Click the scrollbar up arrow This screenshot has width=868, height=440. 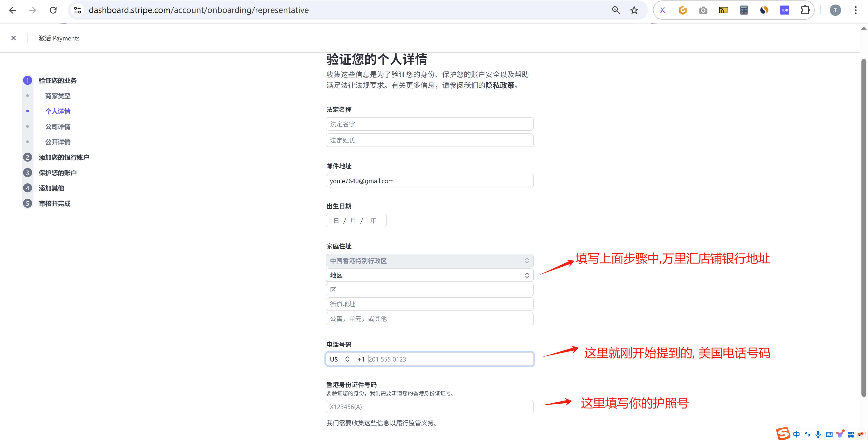click(x=864, y=28)
